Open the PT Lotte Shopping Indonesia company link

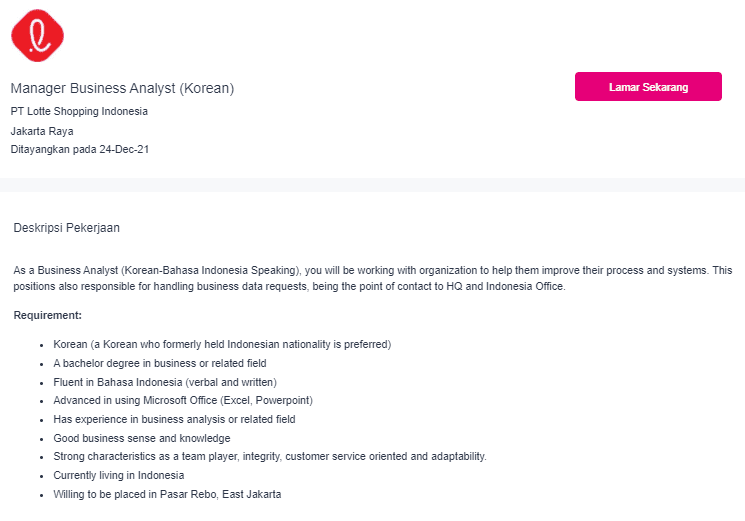click(x=79, y=111)
